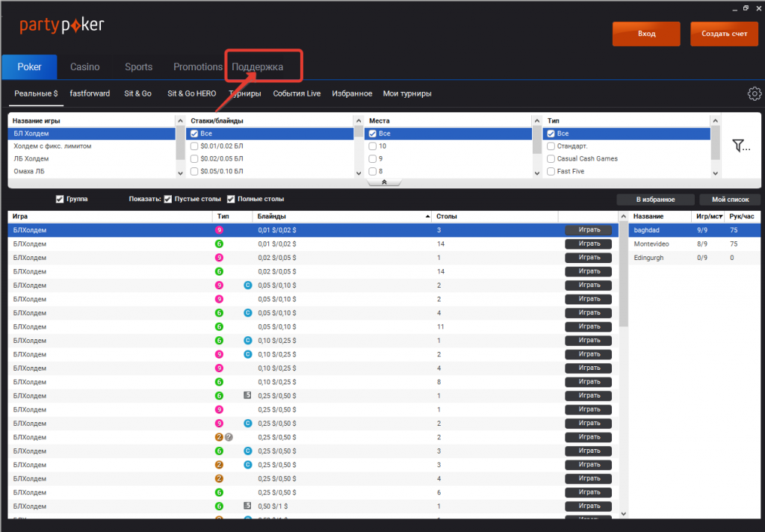Click the green 6-seat icon in second row

(220, 244)
